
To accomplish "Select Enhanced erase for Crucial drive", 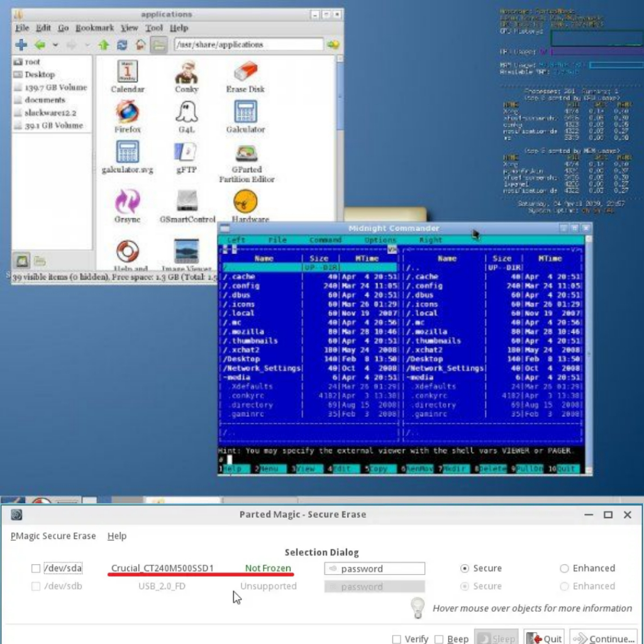I will click(x=564, y=569).
